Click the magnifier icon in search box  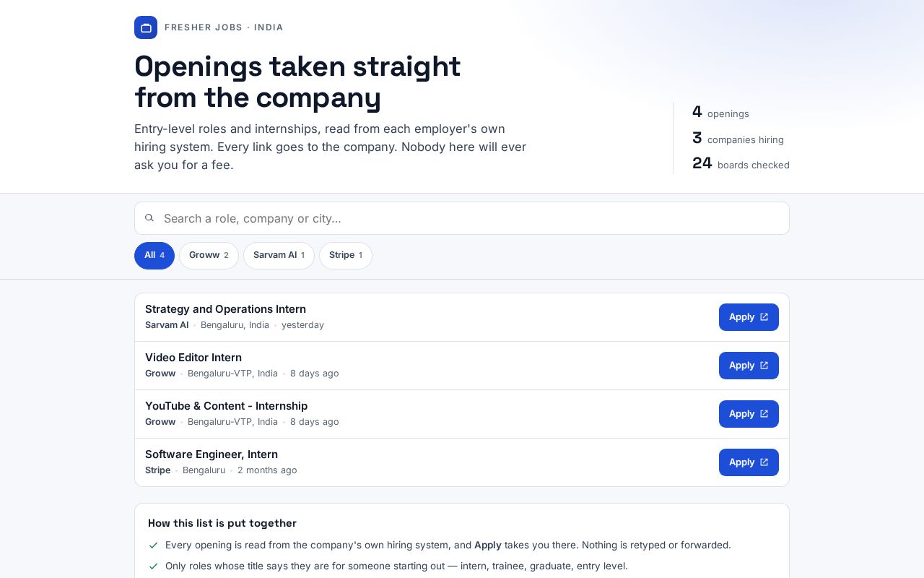click(149, 218)
